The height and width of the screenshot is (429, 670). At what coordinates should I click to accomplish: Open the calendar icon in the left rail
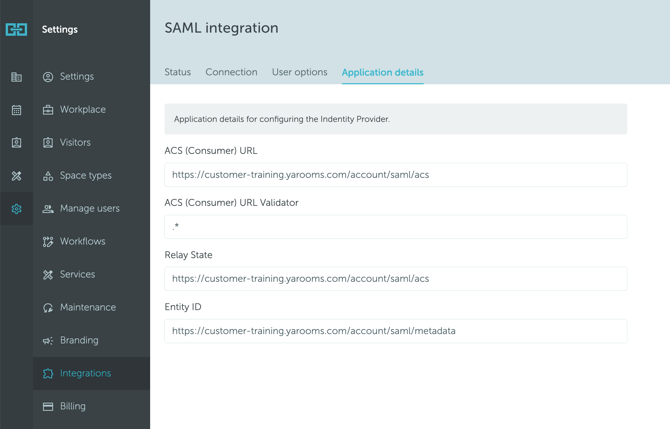pos(16,110)
